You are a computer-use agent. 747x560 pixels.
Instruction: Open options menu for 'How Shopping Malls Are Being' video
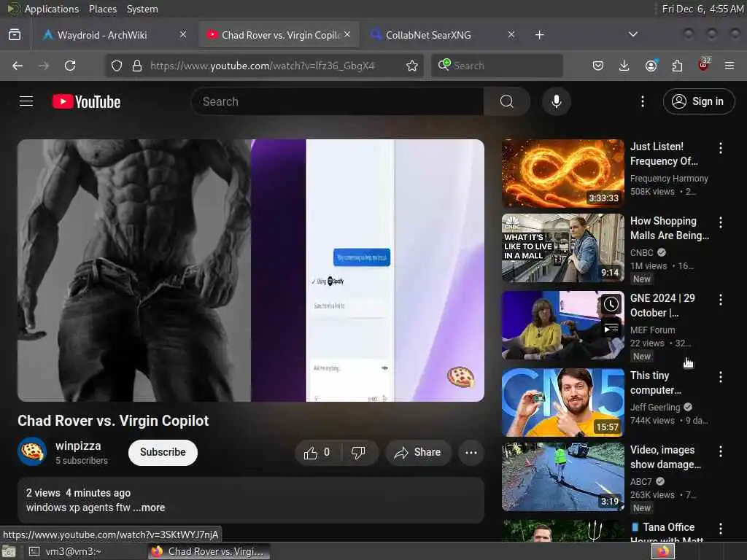(x=720, y=222)
